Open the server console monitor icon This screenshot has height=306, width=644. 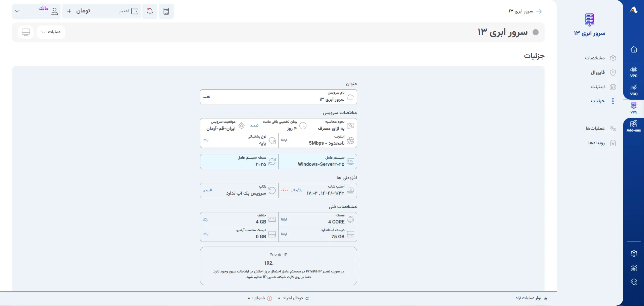(x=26, y=32)
